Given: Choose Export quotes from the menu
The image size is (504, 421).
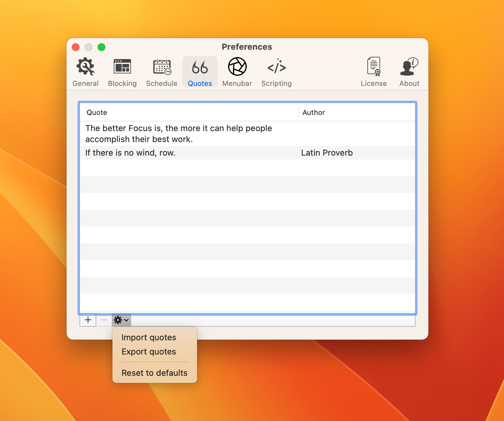Looking at the screenshot, I should (x=155, y=352).
